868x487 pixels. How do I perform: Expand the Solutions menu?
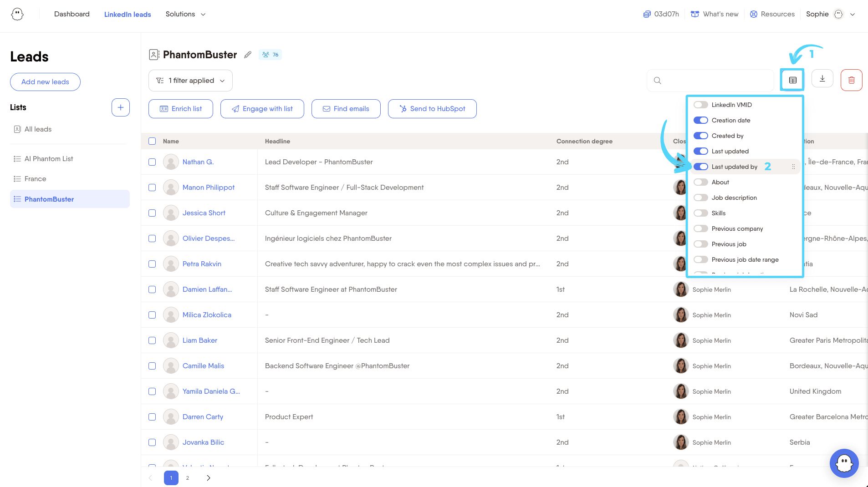pyautogui.click(x=185, y=14)
